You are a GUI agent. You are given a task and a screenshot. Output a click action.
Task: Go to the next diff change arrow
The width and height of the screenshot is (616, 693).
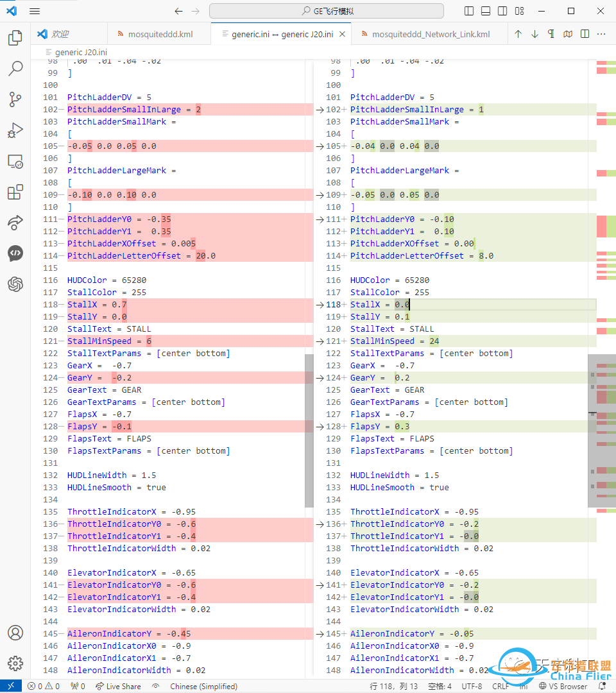(x=535, y=34)
